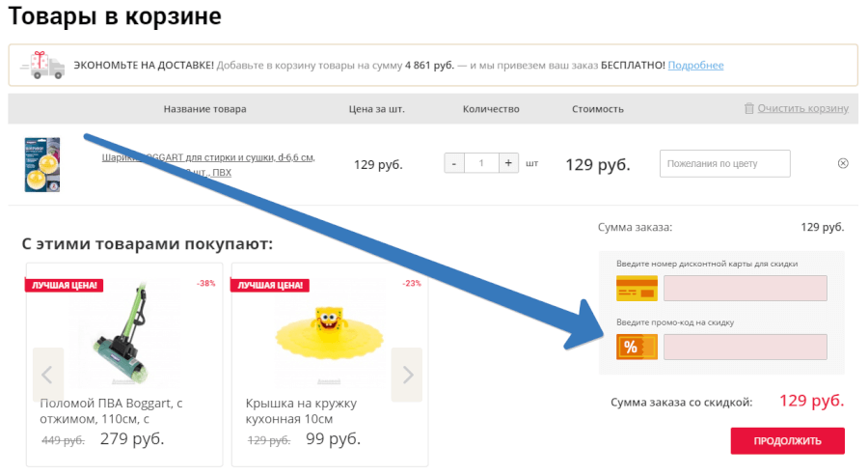
Task: Focus the promo-code input field
Action: (745, 347)
